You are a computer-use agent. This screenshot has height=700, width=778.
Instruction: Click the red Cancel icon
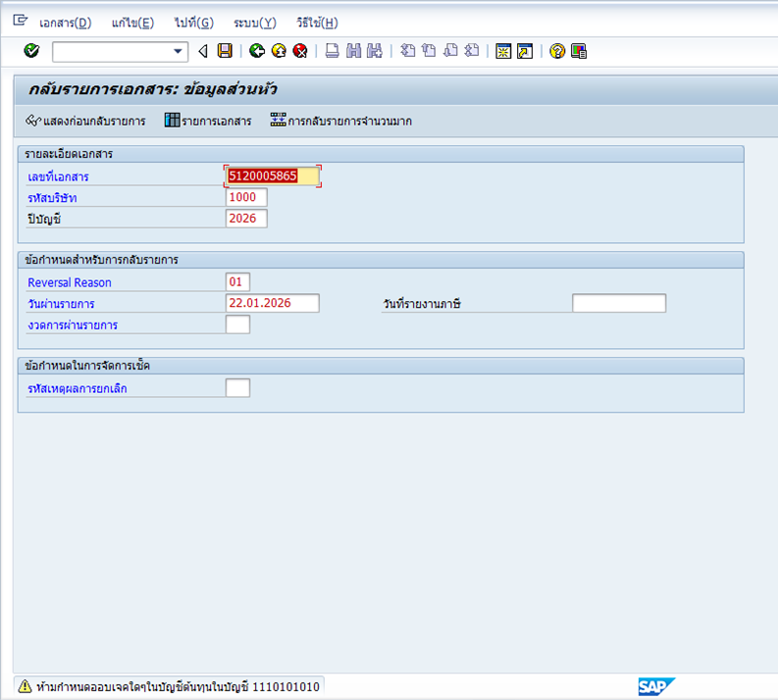pos(300,51)
